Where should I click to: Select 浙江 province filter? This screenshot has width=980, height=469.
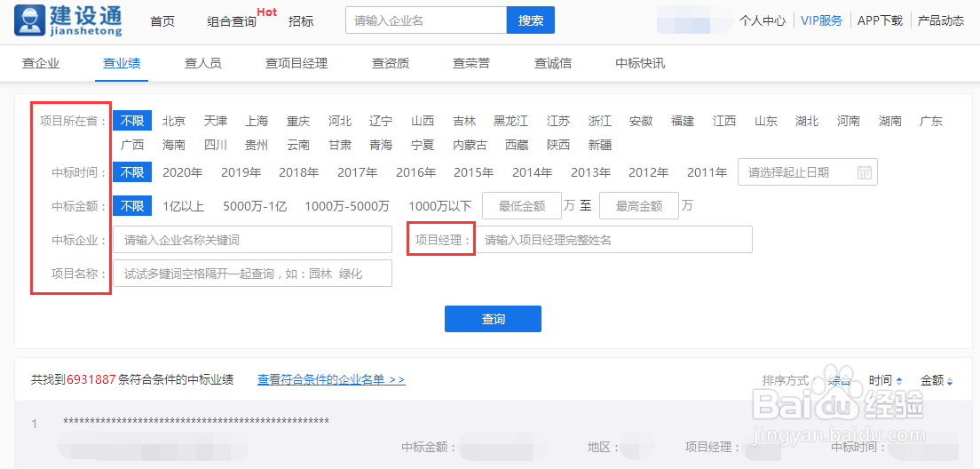coord(600,122)
